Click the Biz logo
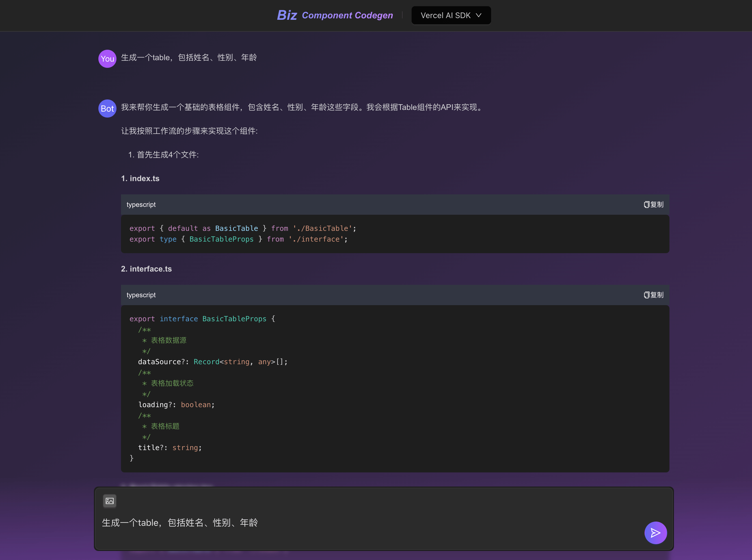Image resolution: width=752 pixels, height=560 pixels. (287, 15)
